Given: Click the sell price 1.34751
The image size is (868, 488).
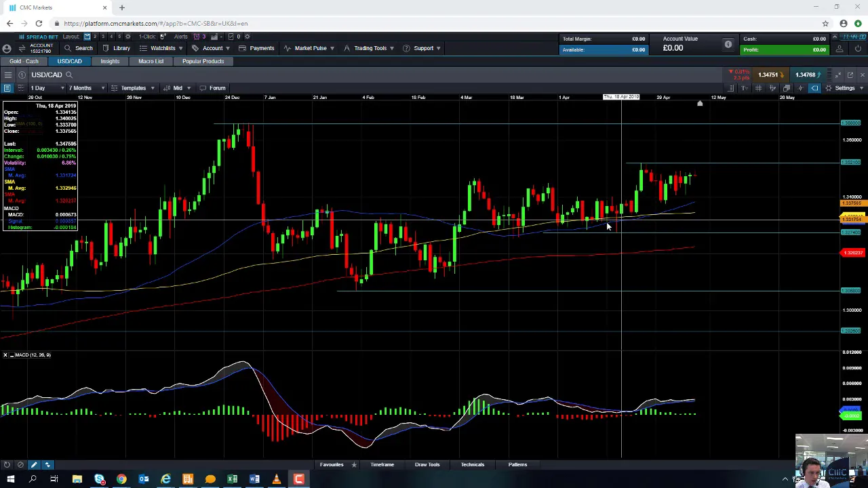Looking at the screenshot, I should [770, 75].
